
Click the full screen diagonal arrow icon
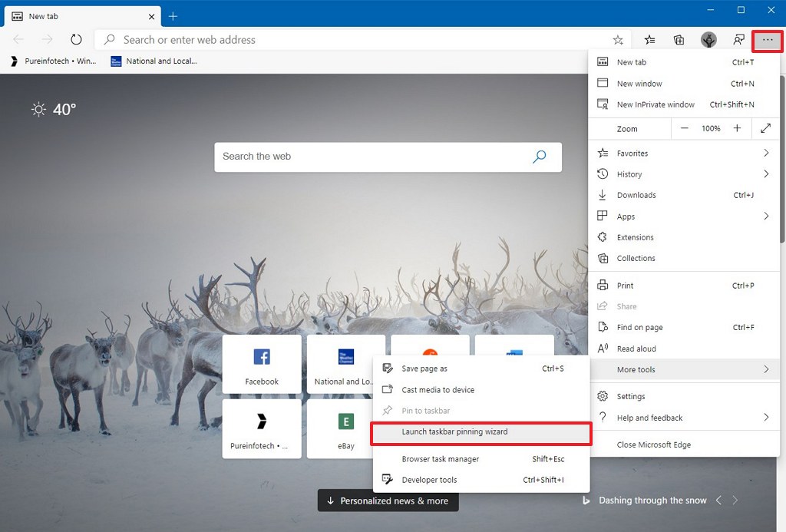coord(765,128)
